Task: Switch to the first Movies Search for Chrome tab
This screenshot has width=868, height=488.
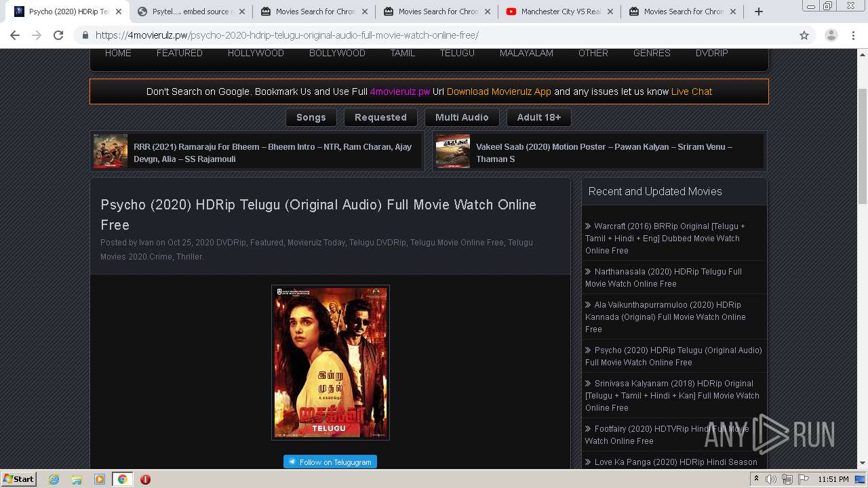Action: (314, 12)
